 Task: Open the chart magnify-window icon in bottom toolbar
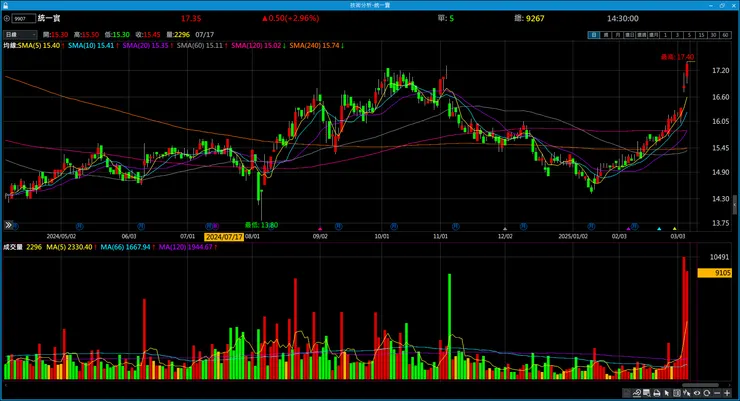click(647, 393)
